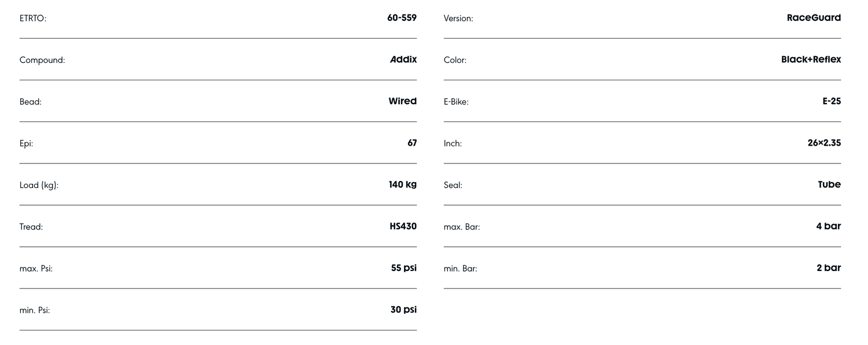The width and height of the screenshot is (868, 345).
Task: Click the Version: label
Action: point(458,18)
